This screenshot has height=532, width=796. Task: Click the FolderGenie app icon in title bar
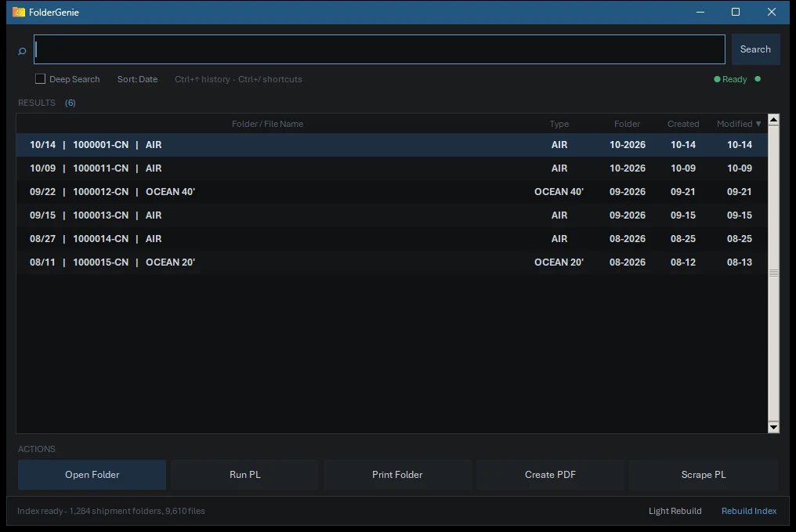(19, 12)
